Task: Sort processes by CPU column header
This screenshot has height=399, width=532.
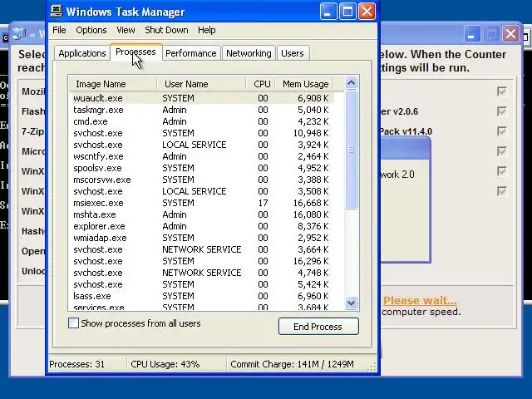Action: 260,84
